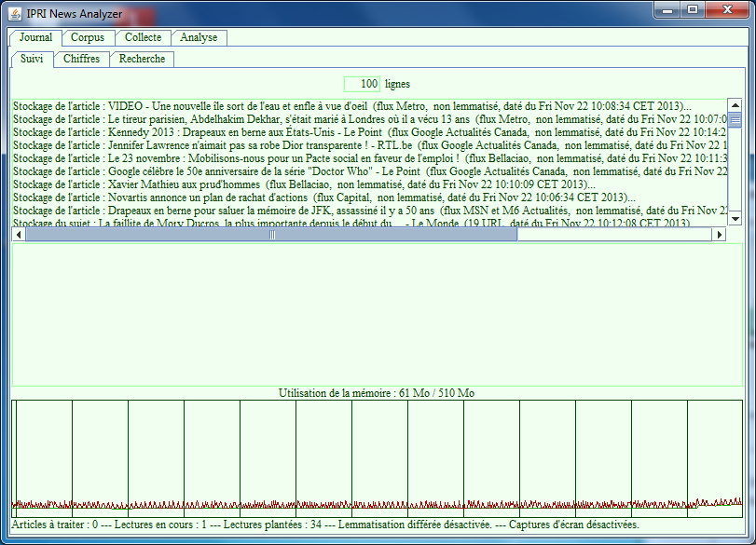Go to the Analyse tab
The image size is (756, 545).
click(199, 37)
